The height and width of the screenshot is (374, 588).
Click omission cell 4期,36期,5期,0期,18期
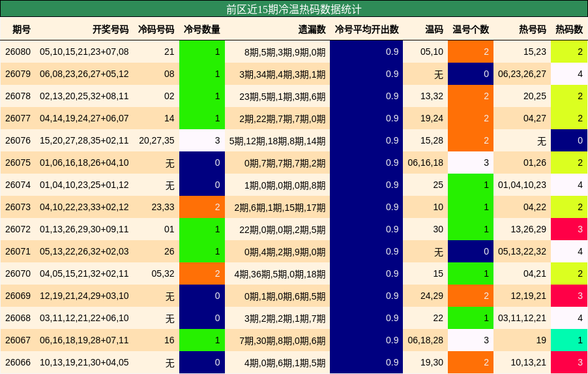[280, 273]
